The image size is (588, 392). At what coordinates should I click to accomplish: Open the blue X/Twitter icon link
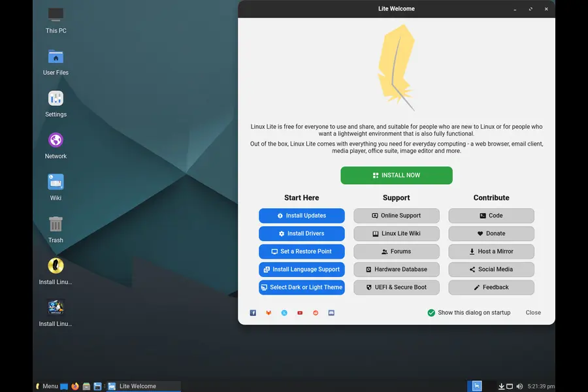284,312
